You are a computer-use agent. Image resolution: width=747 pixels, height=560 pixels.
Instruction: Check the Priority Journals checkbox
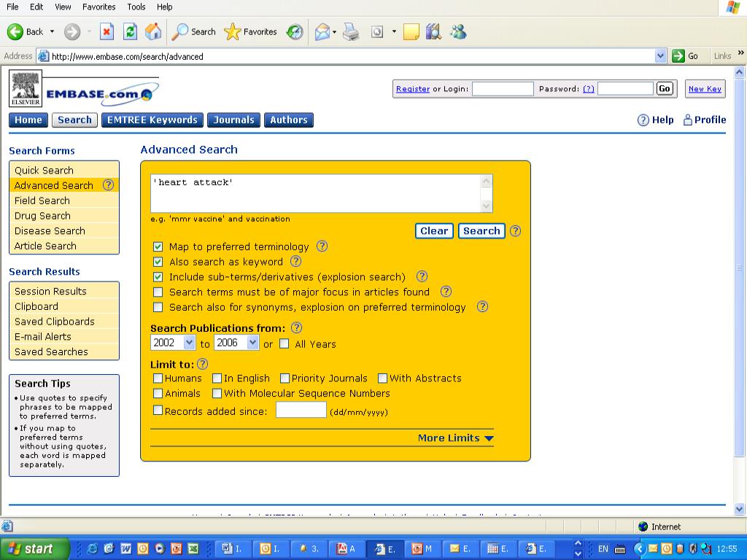point(285,378)
